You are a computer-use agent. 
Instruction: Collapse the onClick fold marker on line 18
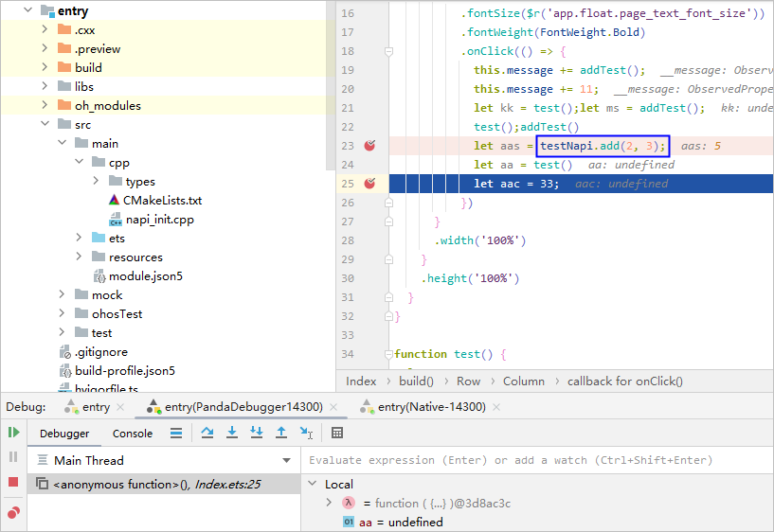pos(387,51)
